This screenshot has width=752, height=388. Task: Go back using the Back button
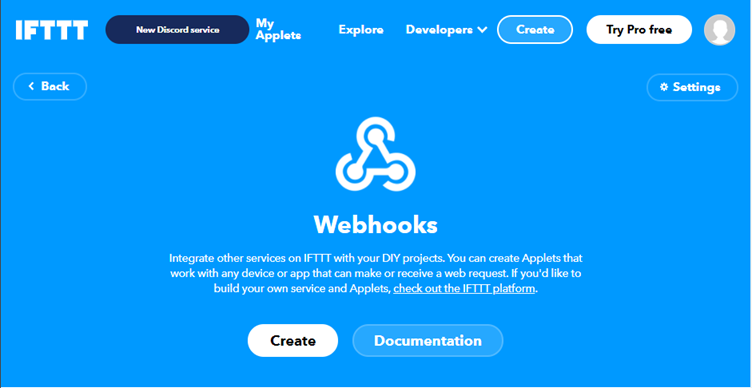[x=50, y=86]
